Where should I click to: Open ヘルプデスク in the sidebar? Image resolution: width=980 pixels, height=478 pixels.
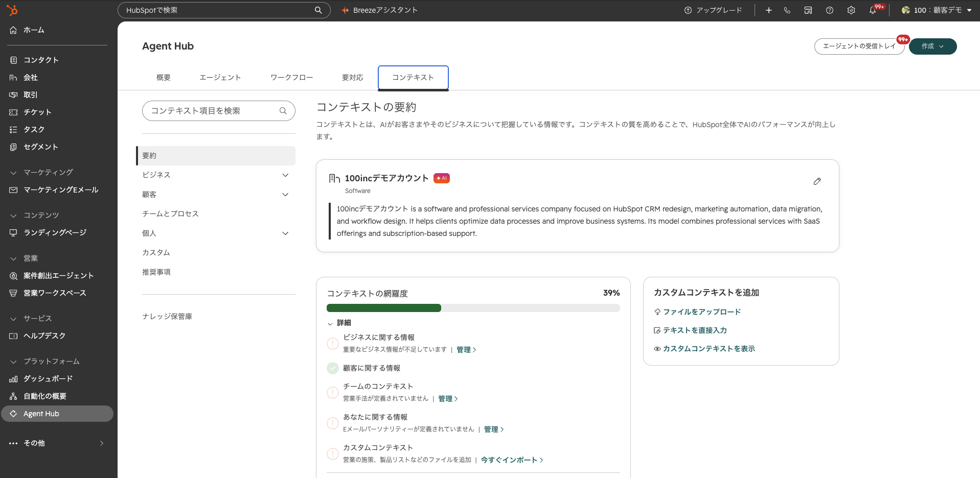tap(44, 336)
